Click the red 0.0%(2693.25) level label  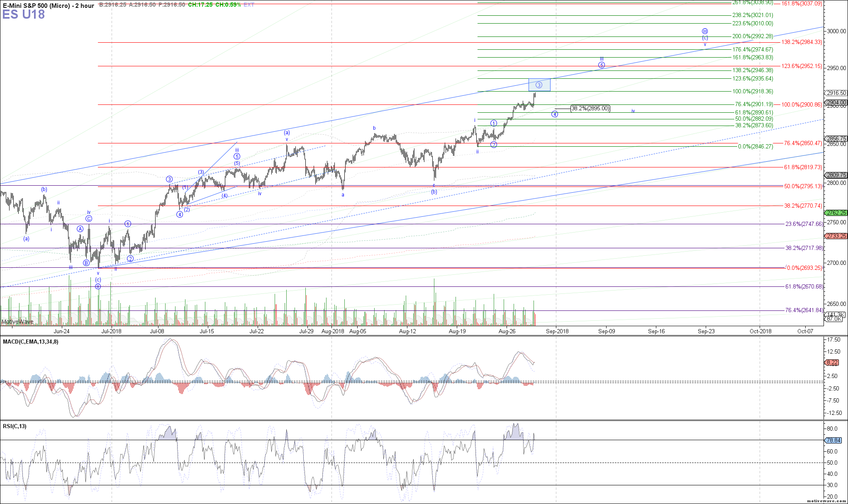click(x=804, y=268)
